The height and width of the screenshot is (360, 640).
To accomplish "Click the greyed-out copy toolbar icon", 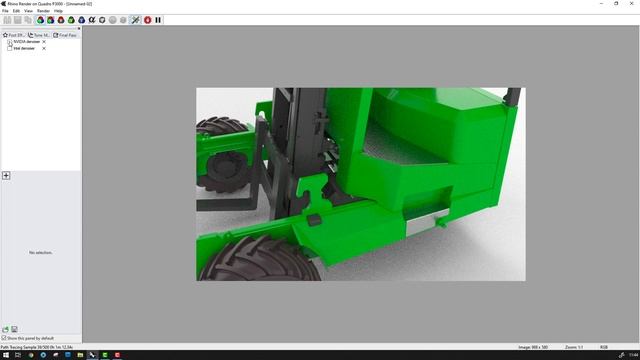I will [28, 20].
